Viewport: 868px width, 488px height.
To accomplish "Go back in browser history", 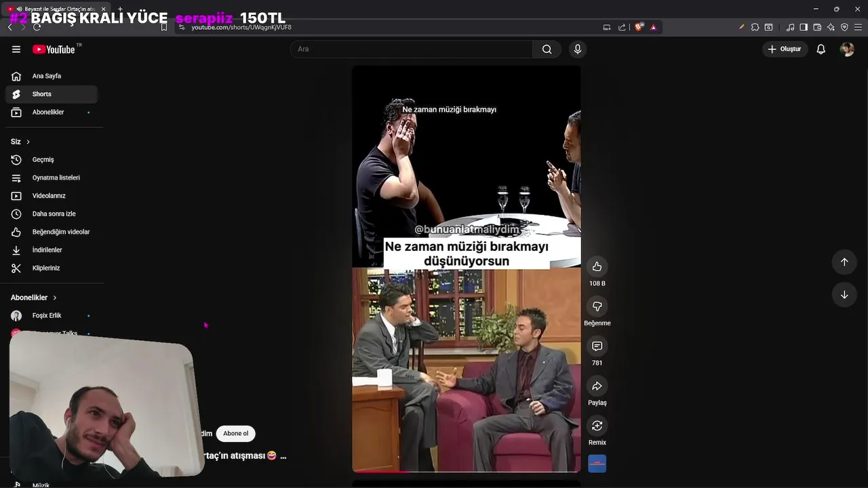I will tap(9, 27).
